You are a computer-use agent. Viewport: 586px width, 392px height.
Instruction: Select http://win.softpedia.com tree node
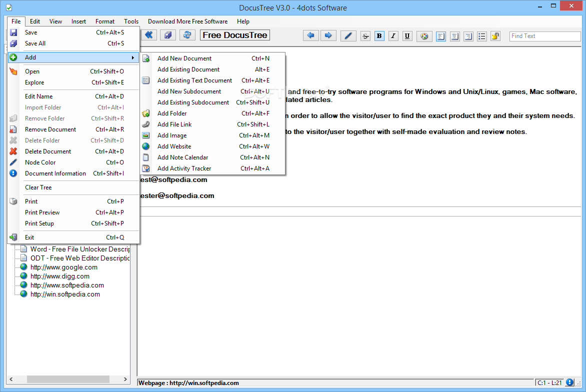[65, 294]
